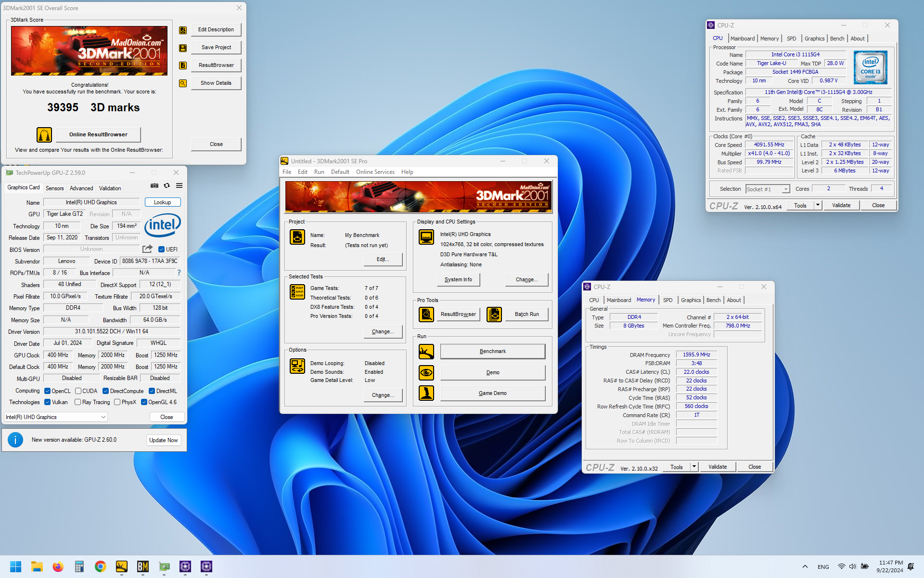Click the 39395 3D marks score text
The image size is (924, 578).
(93, 108)
